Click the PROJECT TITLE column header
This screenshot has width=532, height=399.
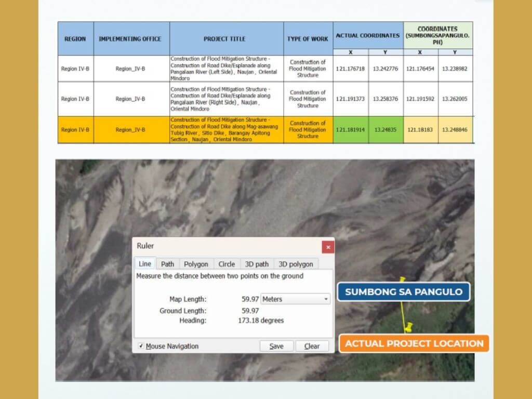224,38
